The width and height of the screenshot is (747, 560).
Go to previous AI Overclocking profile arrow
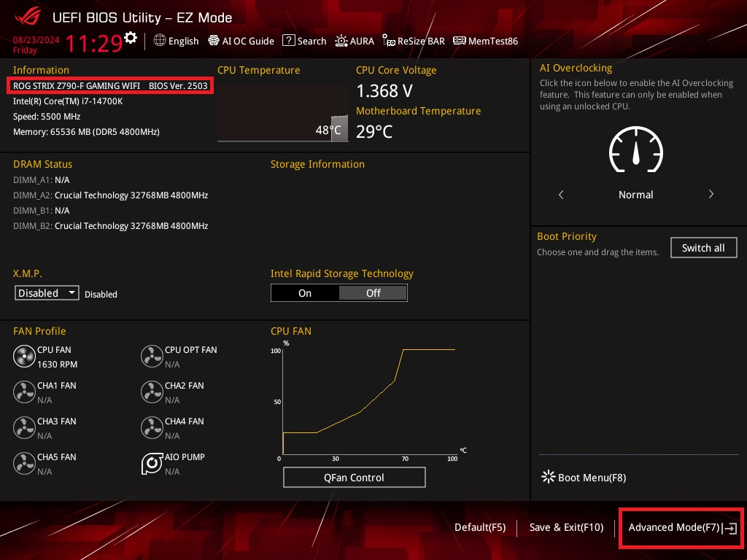tap(561, 194)
